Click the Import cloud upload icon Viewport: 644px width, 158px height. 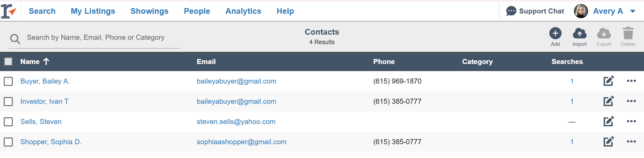pos(579,33)
